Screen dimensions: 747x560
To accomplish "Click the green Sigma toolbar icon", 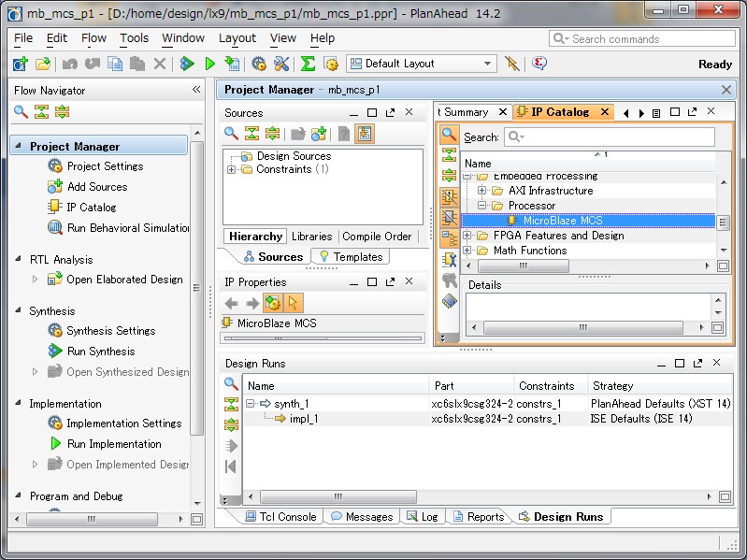I will click(x=308, y=64).
